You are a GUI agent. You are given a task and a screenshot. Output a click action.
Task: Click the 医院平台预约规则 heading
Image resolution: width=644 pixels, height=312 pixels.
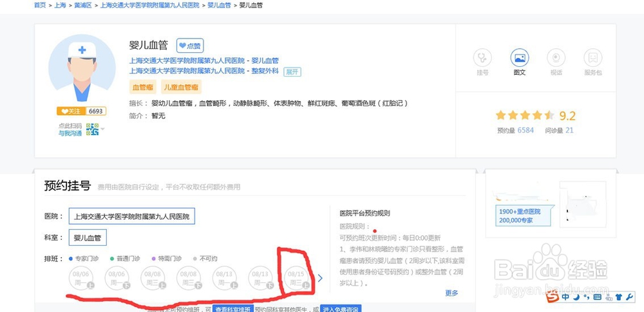click(365, 213)
